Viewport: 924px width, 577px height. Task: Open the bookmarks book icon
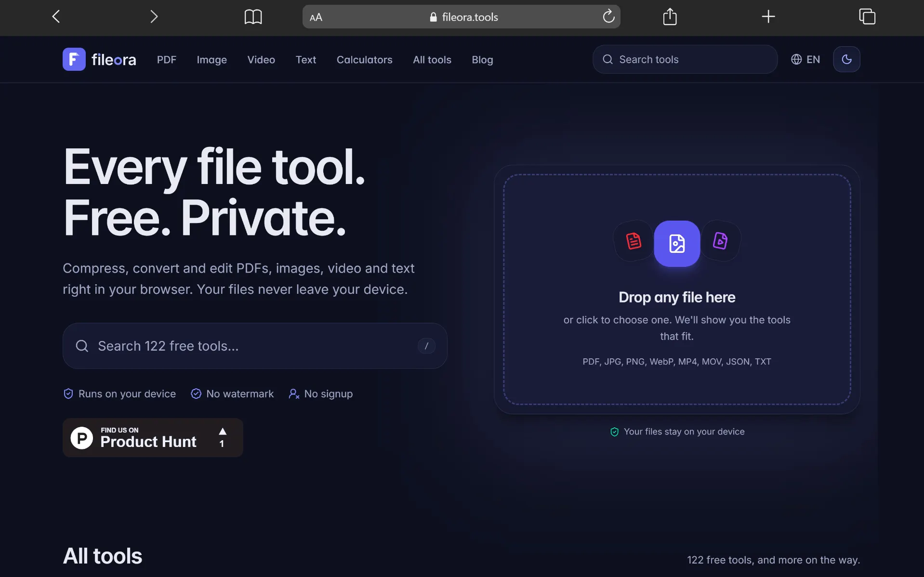pyautogui.click(x=253, y=17)
